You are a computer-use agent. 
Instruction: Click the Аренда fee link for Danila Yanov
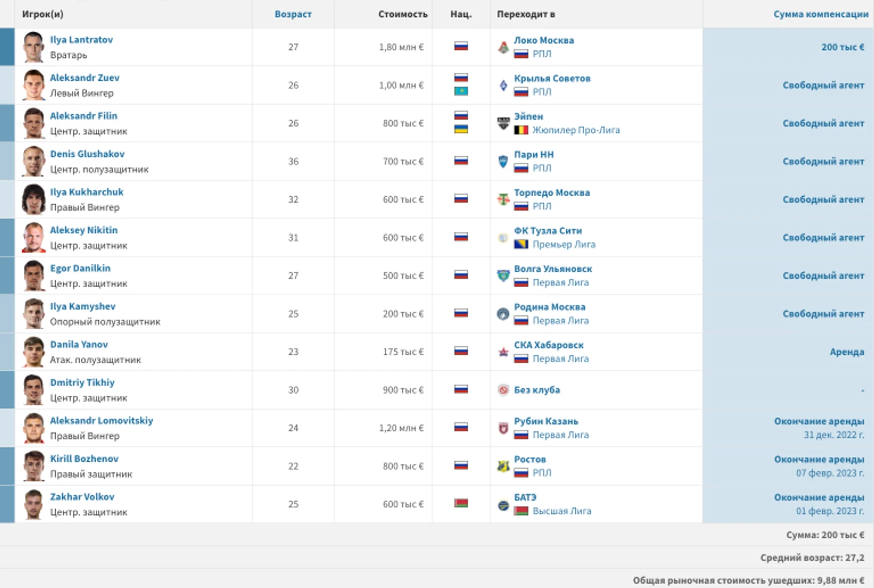[x=847, y=352]
